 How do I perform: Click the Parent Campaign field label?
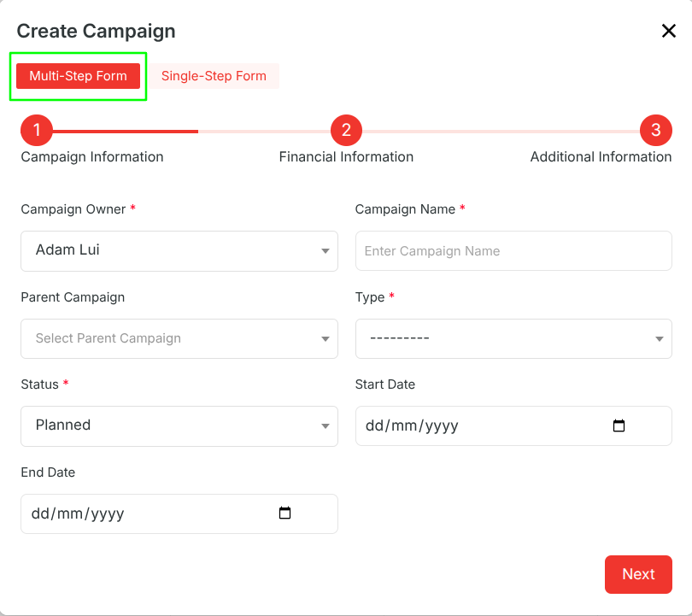[x=73, y=297]
